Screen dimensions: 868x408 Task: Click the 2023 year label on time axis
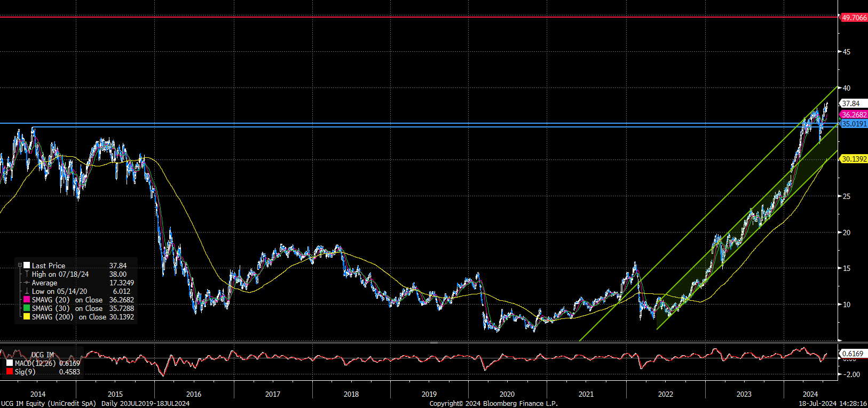click(744, 394)
